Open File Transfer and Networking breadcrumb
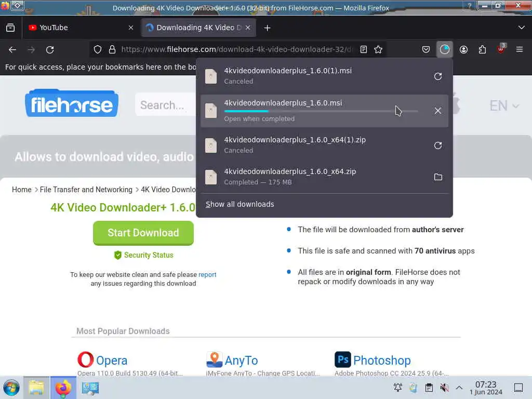This screenshot has height=399, width=532. [86, 190]
